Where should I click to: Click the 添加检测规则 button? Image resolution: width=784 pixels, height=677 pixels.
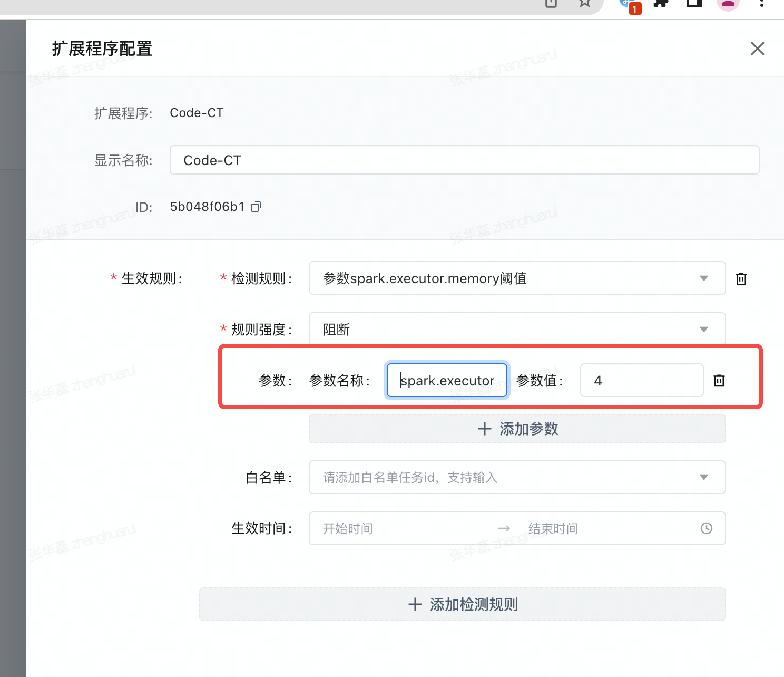point(462,604)
